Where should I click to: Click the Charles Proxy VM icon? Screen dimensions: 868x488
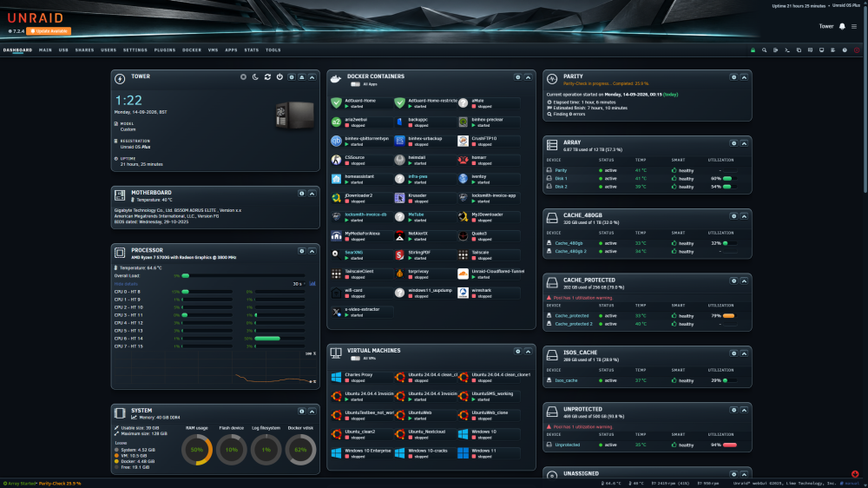click(x=336, y=377)
